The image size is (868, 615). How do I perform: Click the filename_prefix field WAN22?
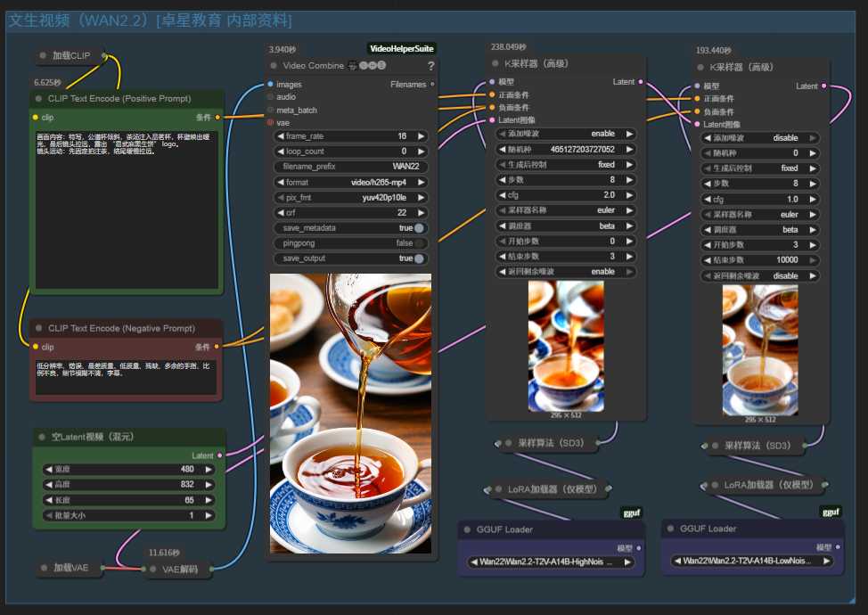pos(349,167)
